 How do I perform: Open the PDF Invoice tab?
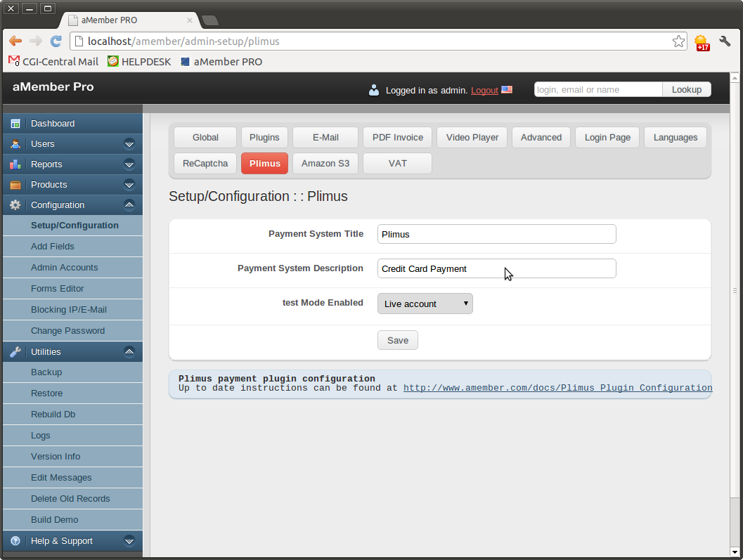[397, 138]
